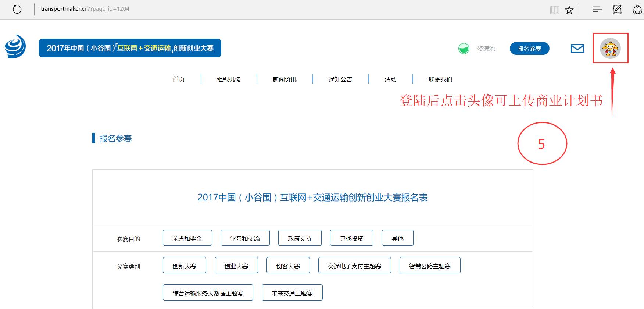
Task: Select 创业大赛 category
Action: click(236, 265)
